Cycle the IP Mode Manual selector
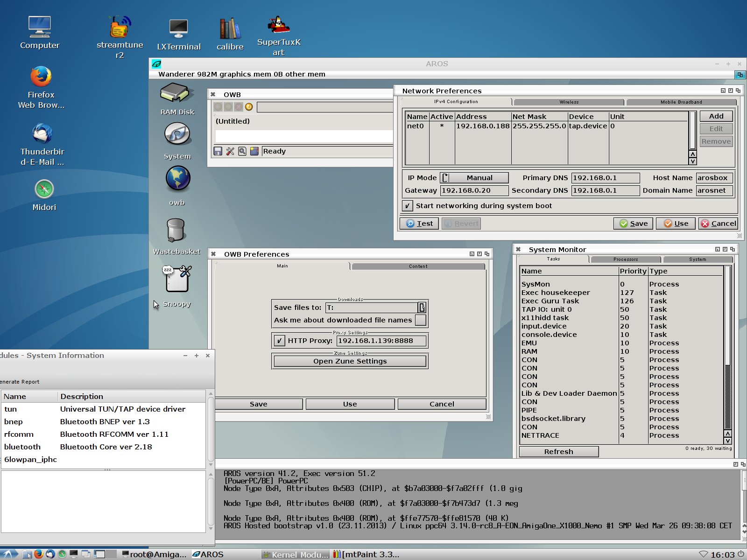Screen dimensions: 747x560 point(474,178)
